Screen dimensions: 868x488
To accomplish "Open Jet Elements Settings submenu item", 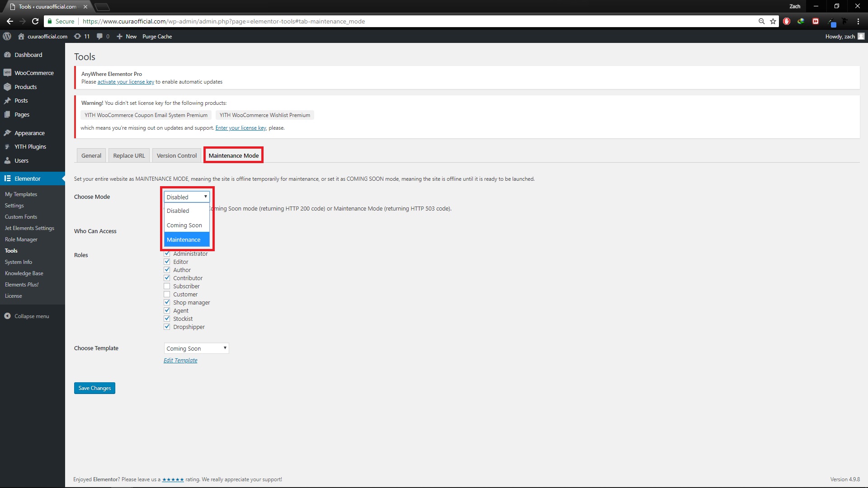I will coord(29,228).
